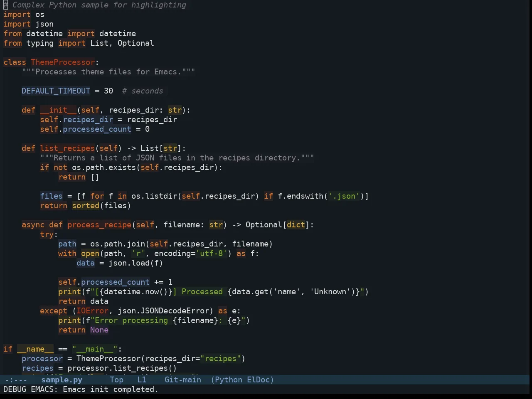This screenshot has width=532, height=399.
Task: Click 'ThemeProcessor' in the class definition line
Action: tap(63, 62)
